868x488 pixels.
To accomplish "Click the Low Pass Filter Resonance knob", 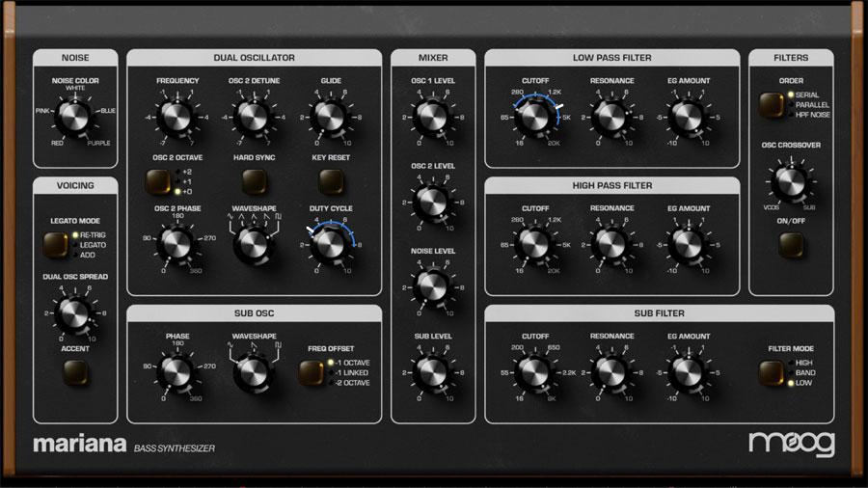I will pyautogui.click(x=611, y=117).
